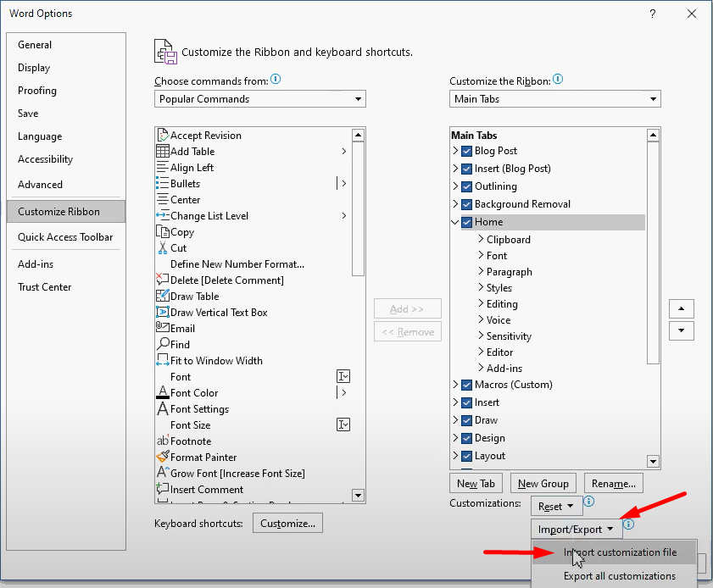Click the commands list scrollbar thumb
Image resolution: width=713 pixels, height=588 pixels.
pyautogui.click(x=359, y=208)
